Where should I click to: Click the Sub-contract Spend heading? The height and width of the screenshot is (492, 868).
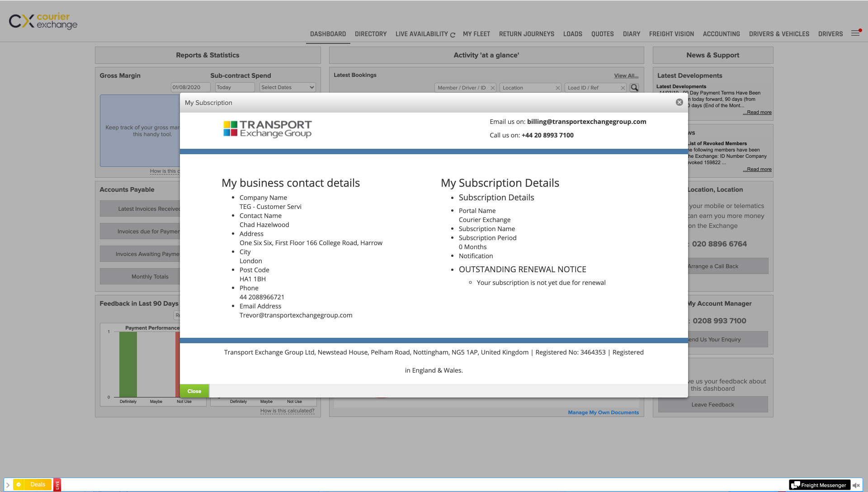click(x=241, y=76)
